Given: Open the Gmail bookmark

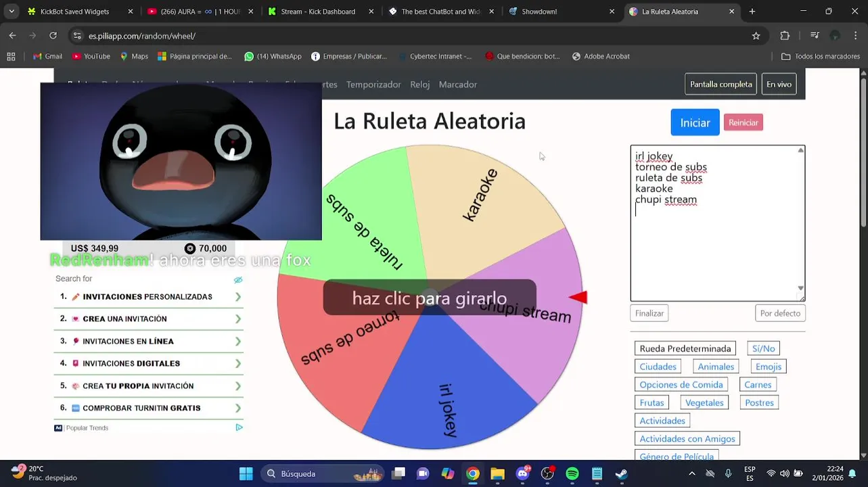Looking at the screenshot, I should 47,56.
